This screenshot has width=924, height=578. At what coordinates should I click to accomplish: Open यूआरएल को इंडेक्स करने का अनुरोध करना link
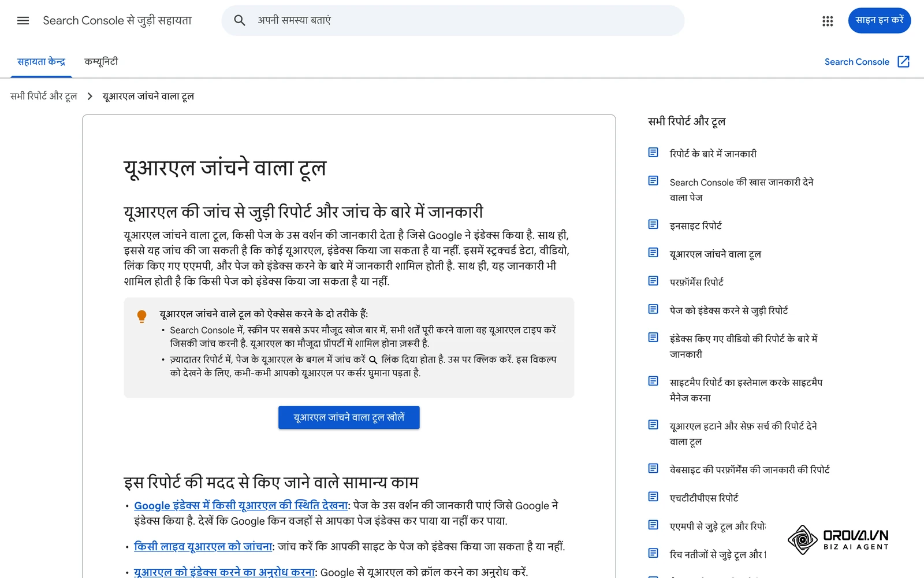(225, 572)
